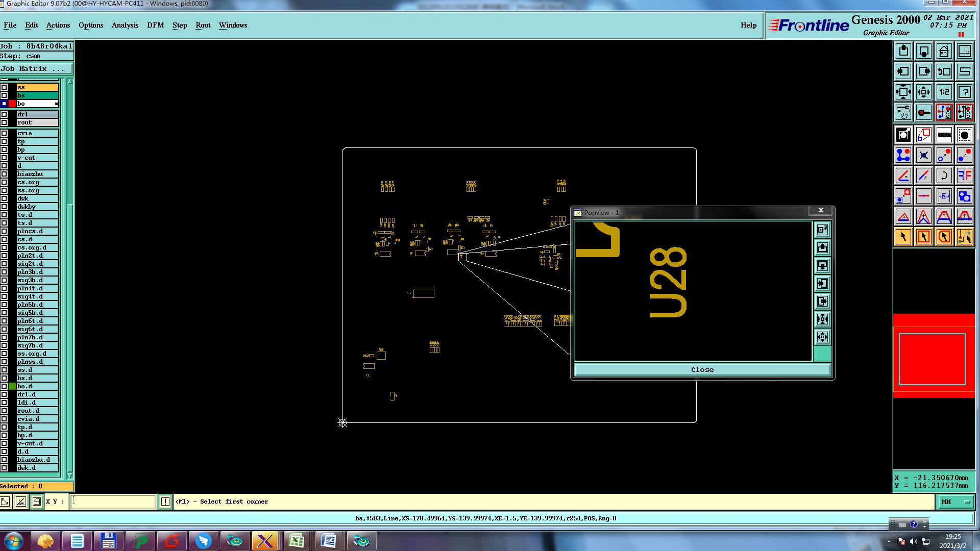Click zoom-to-fit icon in Popview panel

coord(822,319)
